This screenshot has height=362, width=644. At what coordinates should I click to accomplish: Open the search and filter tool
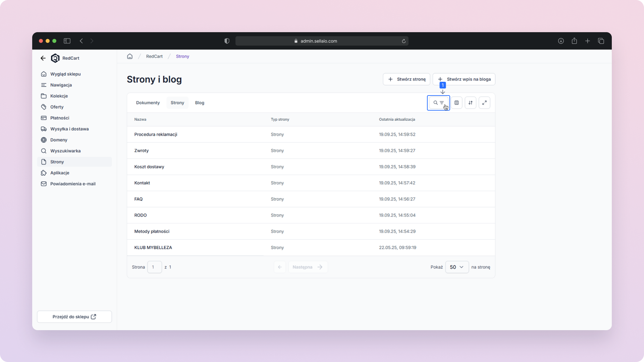click(x=438, y=103)
